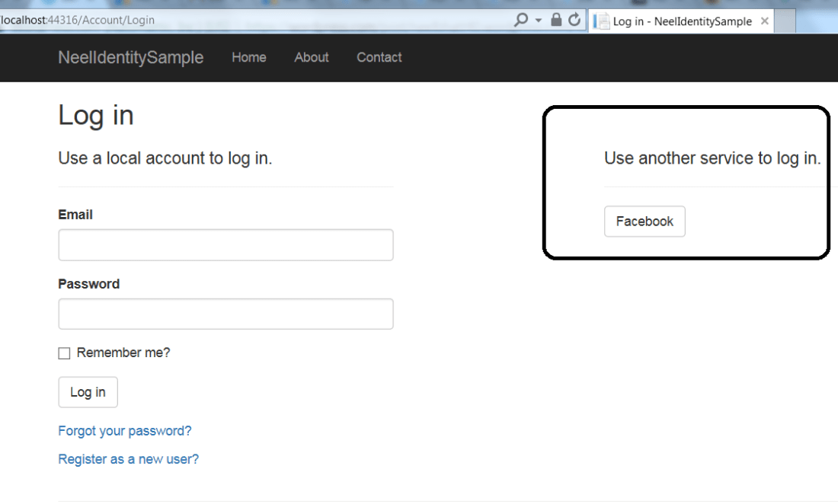The width and height of the screenshot is (838, 504).
Task: Open a new tab with the blank tab button
Action: click(785, 21)
